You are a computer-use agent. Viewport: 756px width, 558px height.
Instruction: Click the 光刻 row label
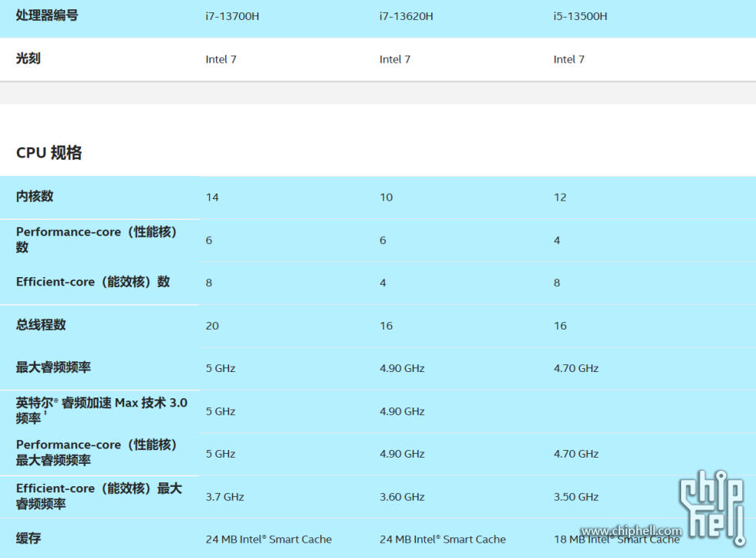tap(28, 59)
